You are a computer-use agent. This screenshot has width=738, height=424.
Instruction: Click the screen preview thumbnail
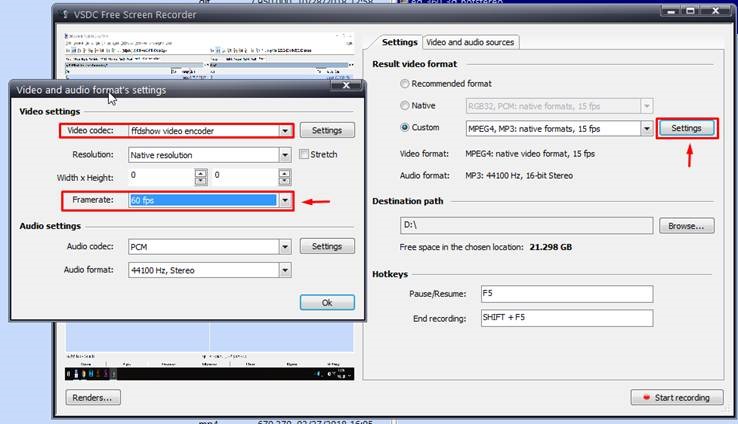[x=209, y=206]
